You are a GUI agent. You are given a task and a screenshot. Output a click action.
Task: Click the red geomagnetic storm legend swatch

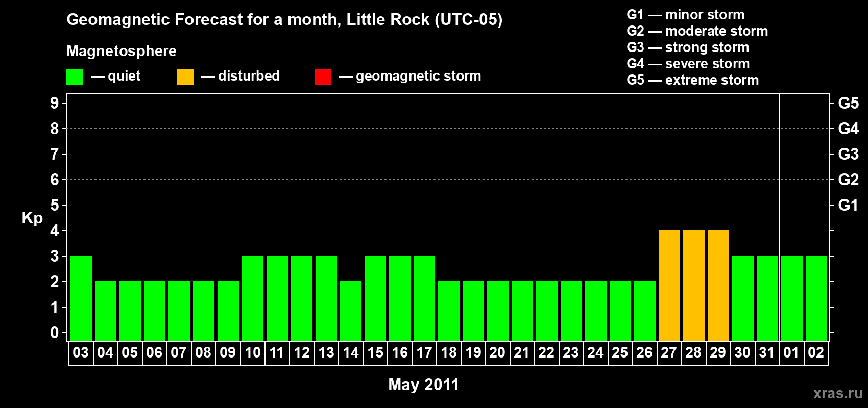point(323,77)
